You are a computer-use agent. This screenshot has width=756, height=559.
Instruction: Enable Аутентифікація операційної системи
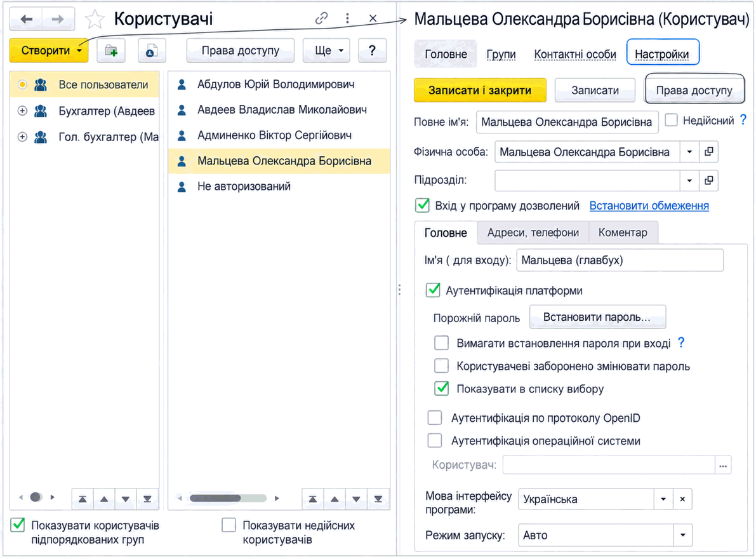click(434, 440)
